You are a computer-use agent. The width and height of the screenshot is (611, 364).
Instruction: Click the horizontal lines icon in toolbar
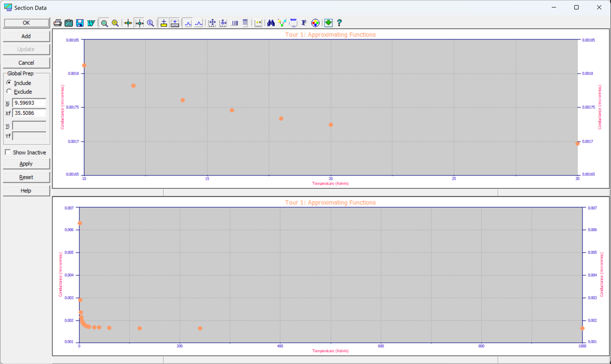tap(245, 23)
